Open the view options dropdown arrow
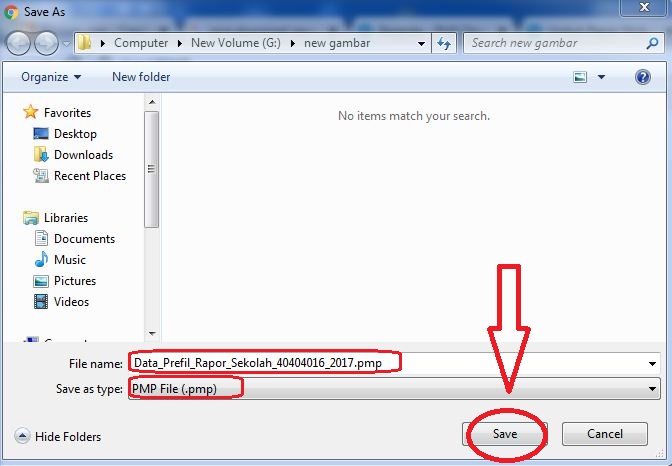The height and width of the screenshot is (466, 672). coord(601,77)
